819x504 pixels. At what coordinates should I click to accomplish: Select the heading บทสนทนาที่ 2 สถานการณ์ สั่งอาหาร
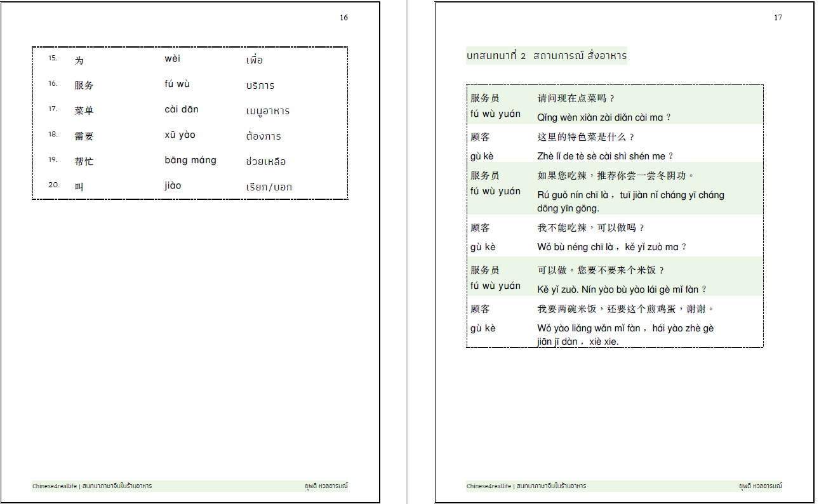(x=546, y=56)
